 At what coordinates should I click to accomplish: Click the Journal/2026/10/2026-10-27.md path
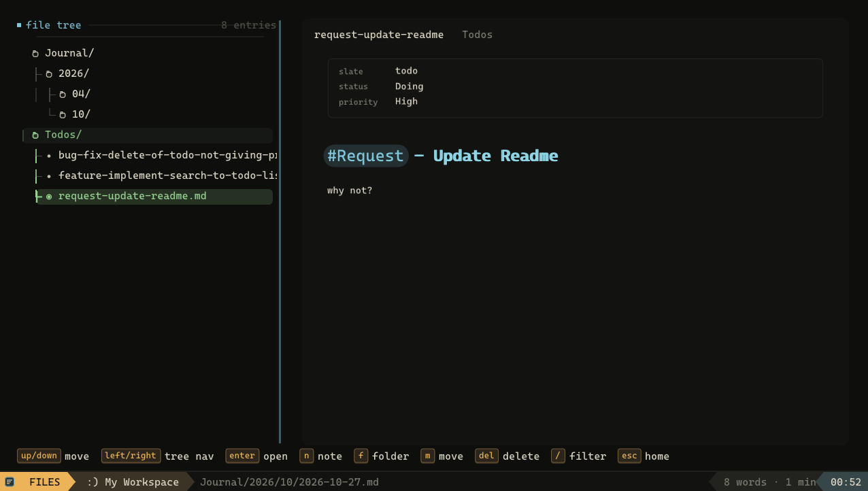tap(289, 482)
